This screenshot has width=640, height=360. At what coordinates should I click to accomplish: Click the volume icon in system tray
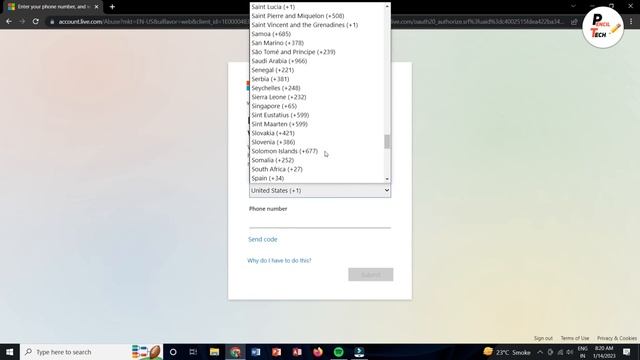[569, 352]
